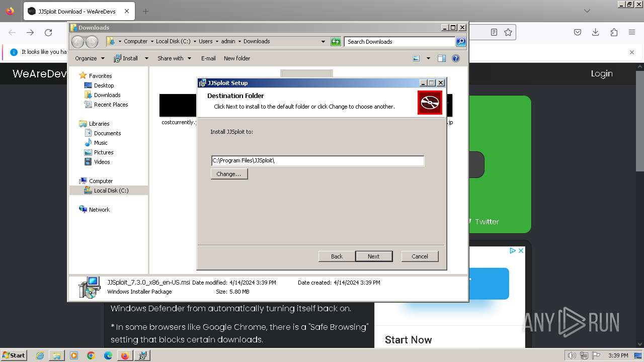The image size is (644, 362).
Task: Close the JJSploit Download tab
Action: tap(127, 11)
